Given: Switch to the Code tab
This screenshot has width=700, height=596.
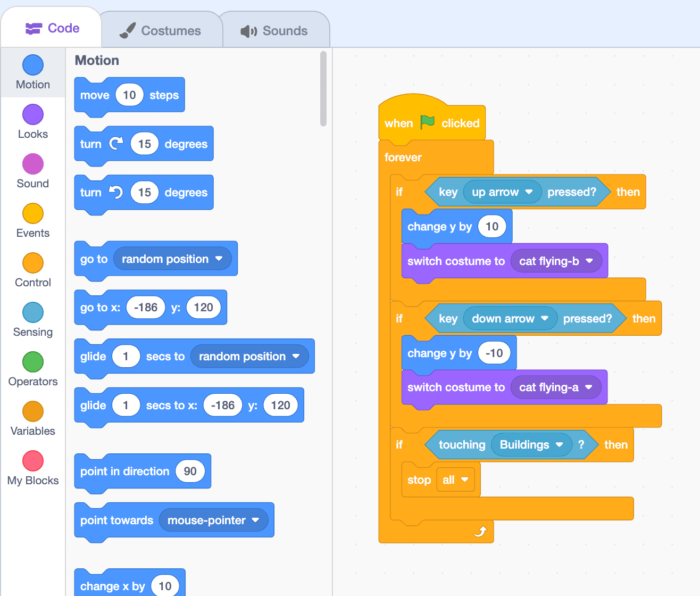Looking at the screenshot, I should click(x=52, y=28).
